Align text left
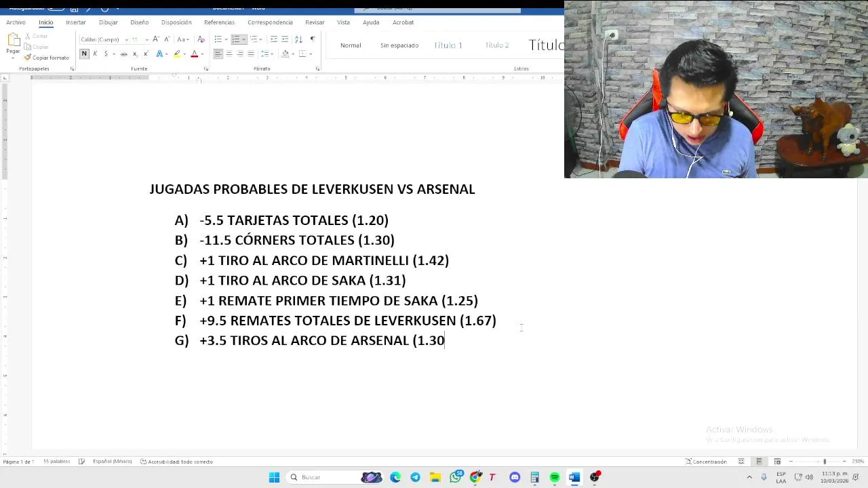 pyautogui.click(x=218, y=54)
